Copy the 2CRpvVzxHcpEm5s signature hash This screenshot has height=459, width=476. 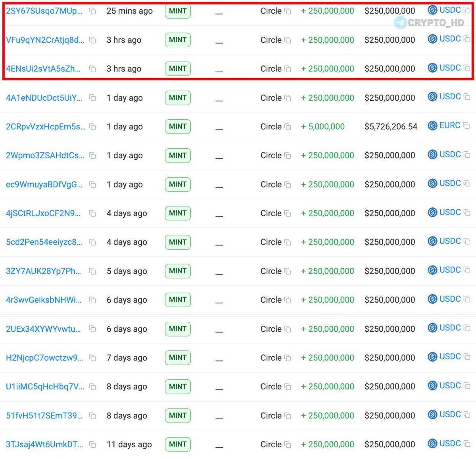[92, 127]
